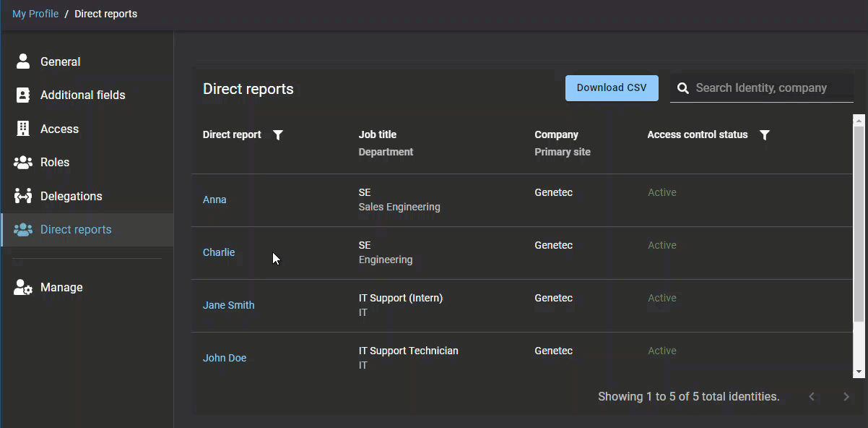Click the Direct reports panel heading
The image size is (868, 428).
[248, 89]
